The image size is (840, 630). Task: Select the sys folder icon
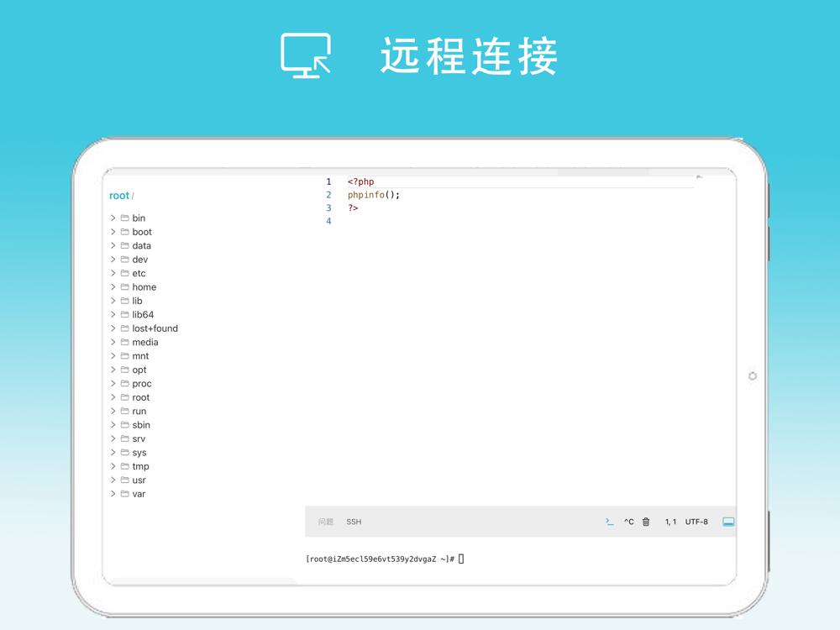point(125,452)
